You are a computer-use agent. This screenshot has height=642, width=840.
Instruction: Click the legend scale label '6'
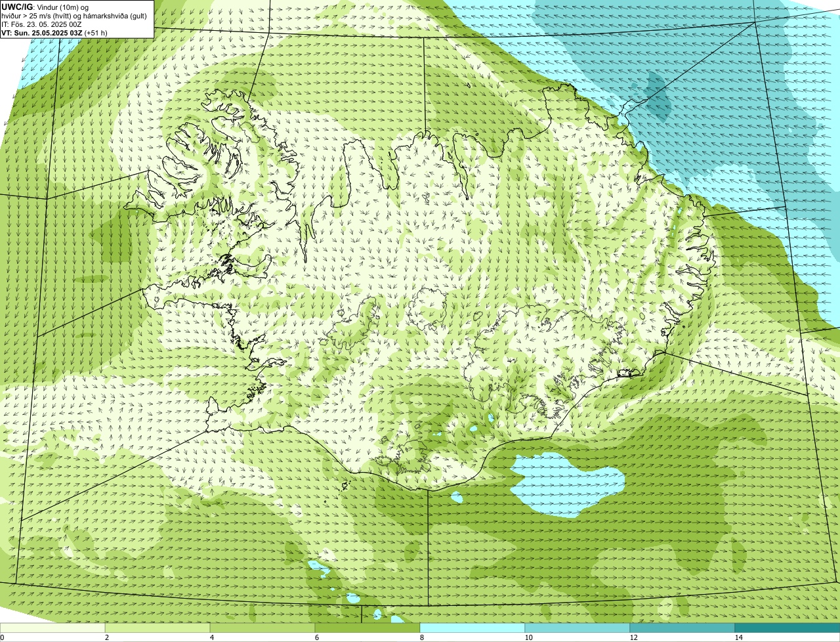coord(317,637)
